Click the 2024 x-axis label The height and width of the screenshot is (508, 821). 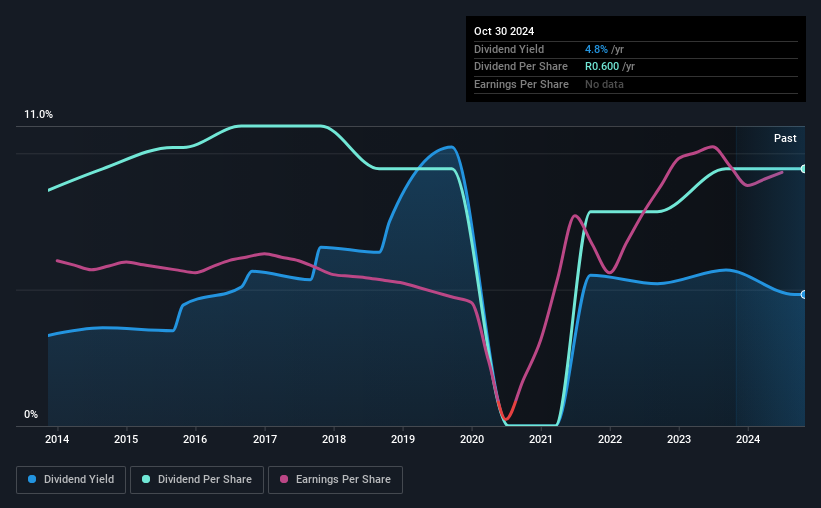point(748,439)
